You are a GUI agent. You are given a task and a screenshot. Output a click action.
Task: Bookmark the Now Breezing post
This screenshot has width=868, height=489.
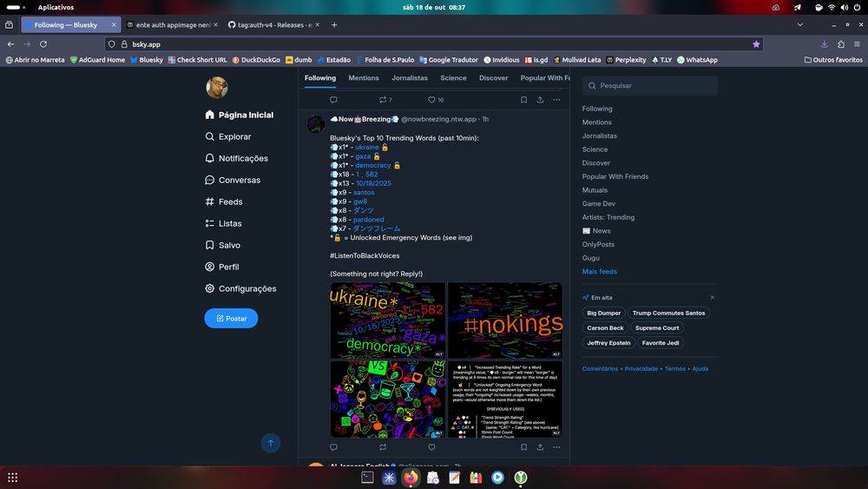(x=523, y=447)
